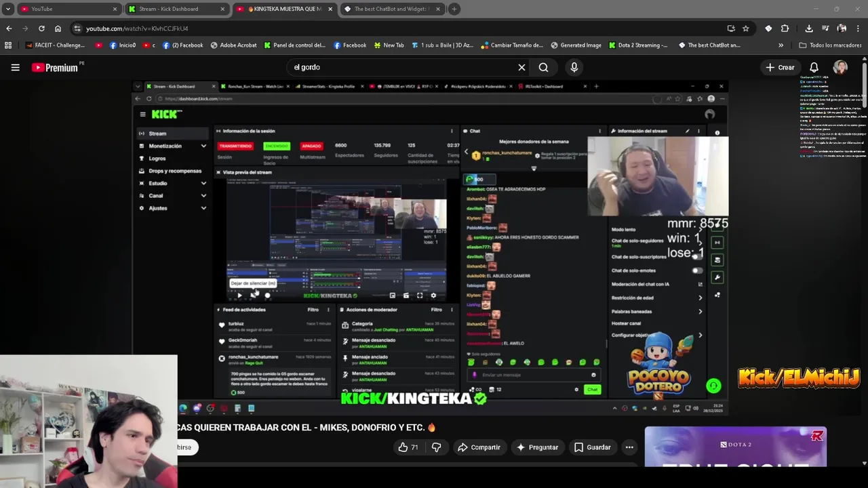Open the unlabeled YouTube bookmark after FACEIT
The width and height of the screenshot is (868, 488).
pos(99,45)
